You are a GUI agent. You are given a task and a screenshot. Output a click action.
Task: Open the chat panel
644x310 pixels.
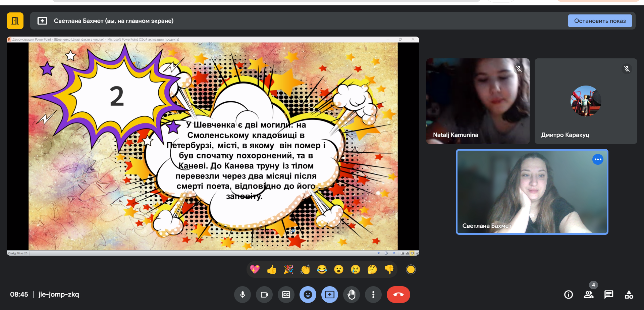[609, 295]
